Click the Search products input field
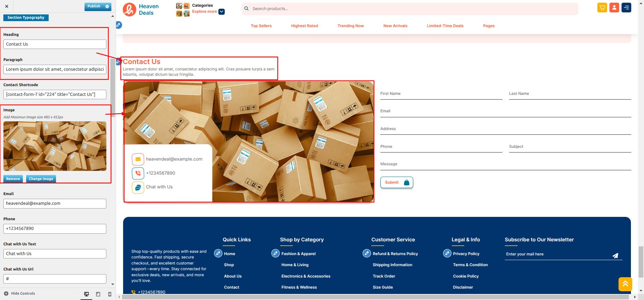 click(413, 9)
